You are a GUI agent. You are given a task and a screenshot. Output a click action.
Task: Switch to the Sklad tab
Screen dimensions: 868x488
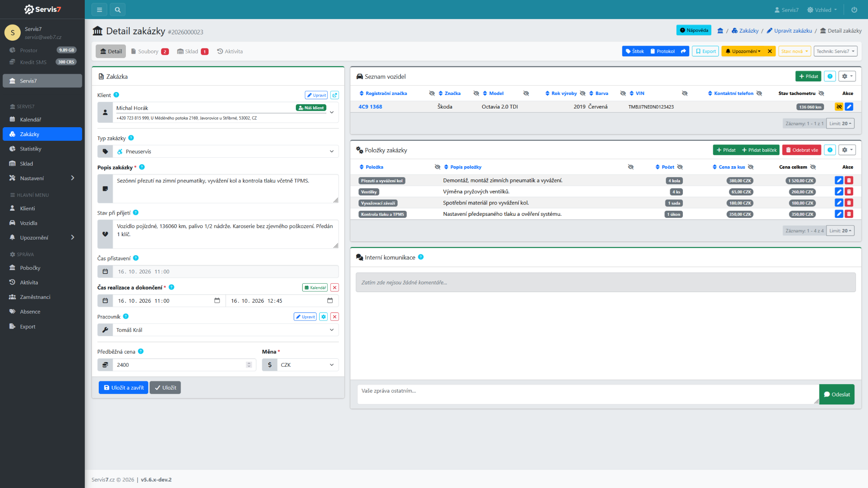(192, 51)
